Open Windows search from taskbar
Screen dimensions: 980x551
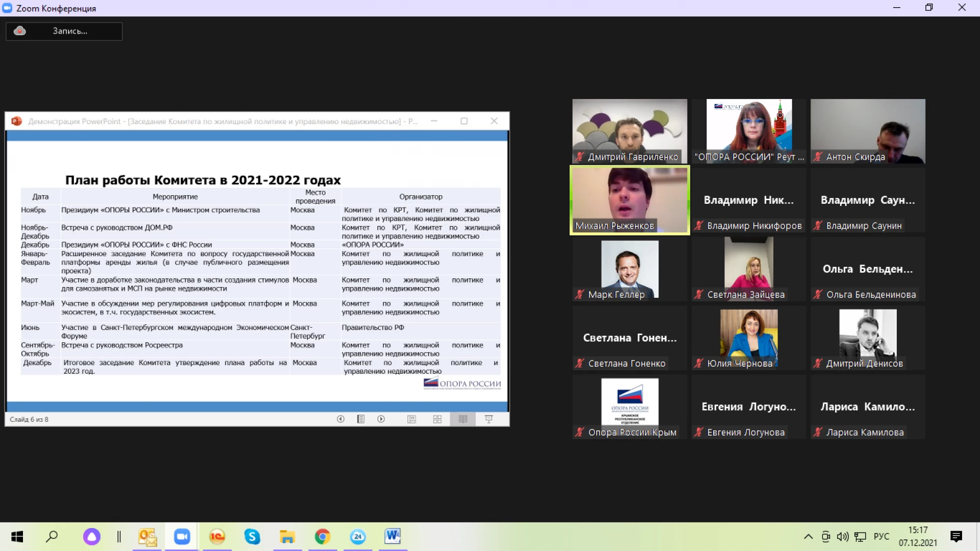[52, 537]
